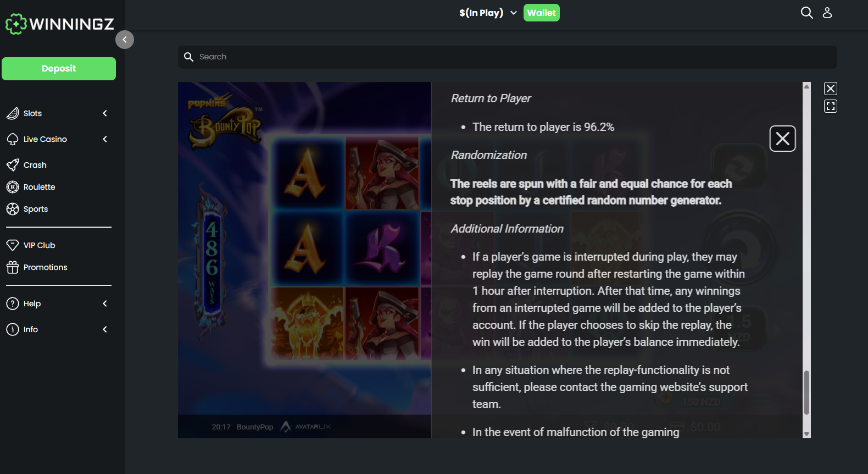
Task: Expand the Live Casino chevron
Action: tap(105, 139)
